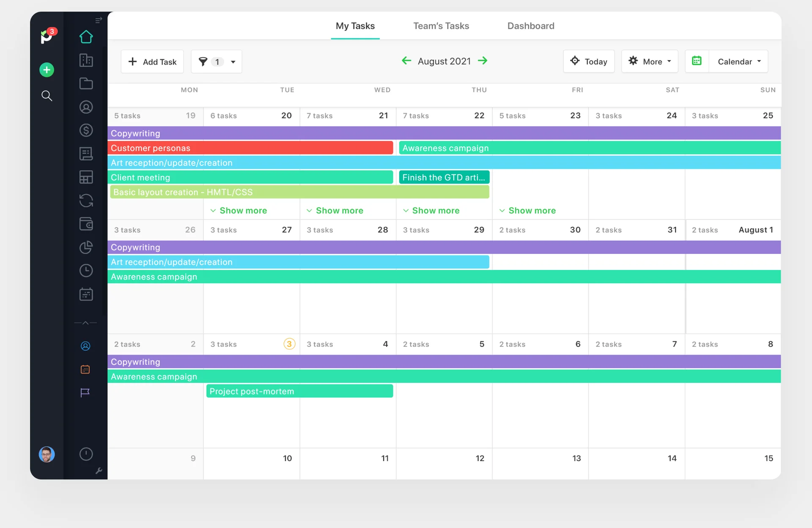Open the More dropdown
812x528 pixels.
coord(650,61)
